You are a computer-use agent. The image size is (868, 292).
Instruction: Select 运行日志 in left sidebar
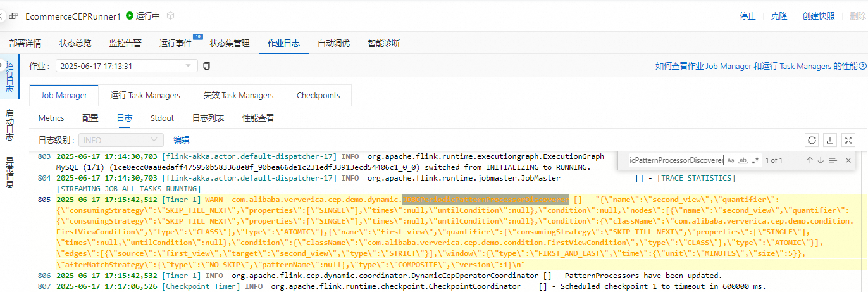coord(10,77)
